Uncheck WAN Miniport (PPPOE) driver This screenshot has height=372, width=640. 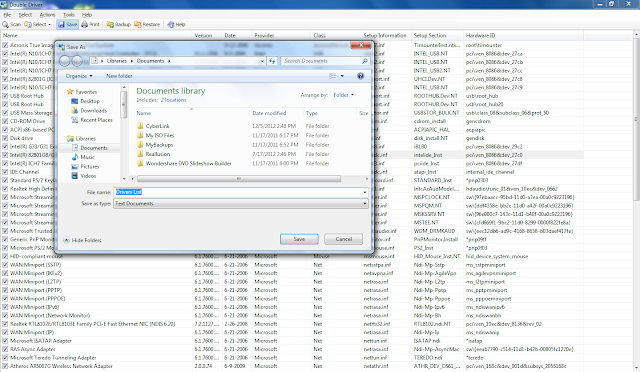(x=5, y=299)
